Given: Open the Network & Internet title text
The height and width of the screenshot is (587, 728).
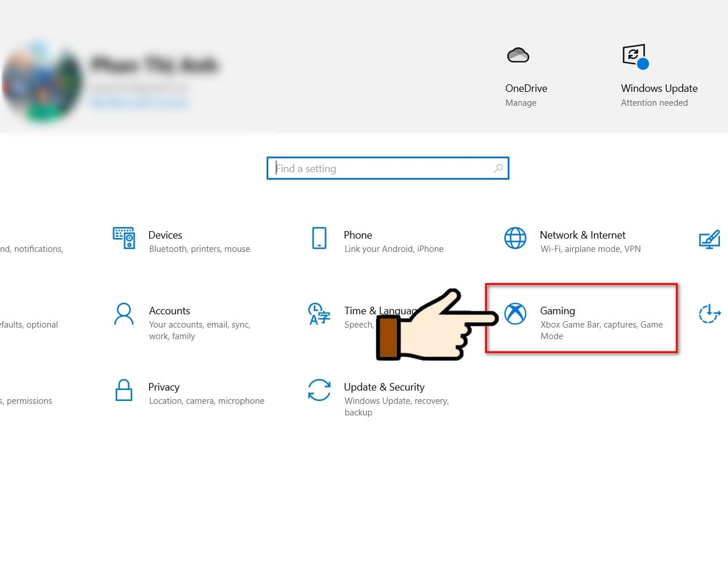Looking at the screenshot, I should point(582,235).
